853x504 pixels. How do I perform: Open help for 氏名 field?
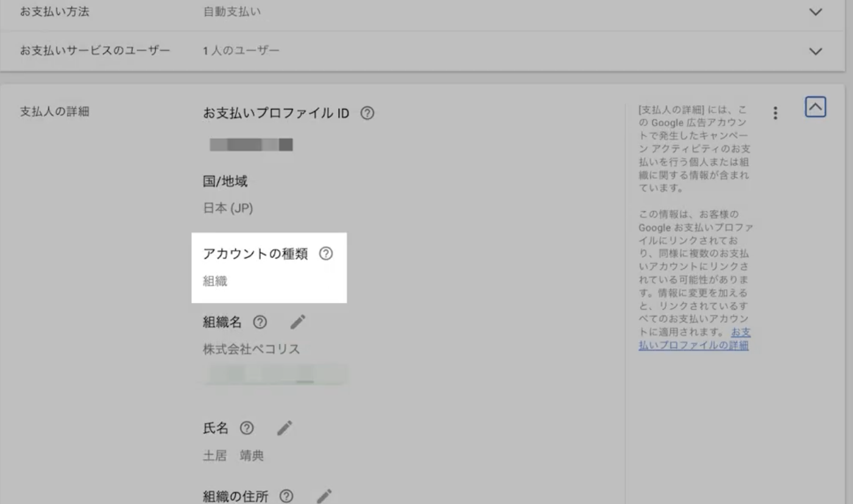click(246, 428)
